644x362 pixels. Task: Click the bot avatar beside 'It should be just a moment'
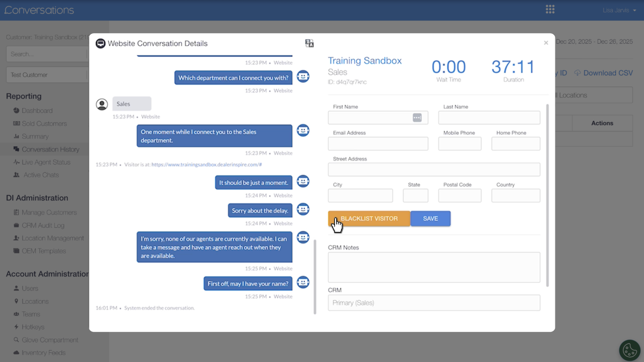303,181
